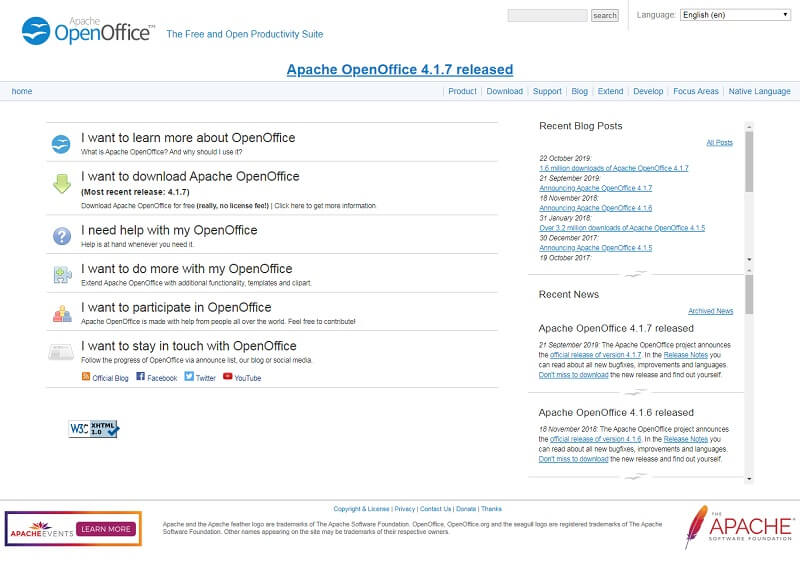800x565 pixels.
Task: Click I want to learn more about OpenOffice
Action: coord(188,138)
